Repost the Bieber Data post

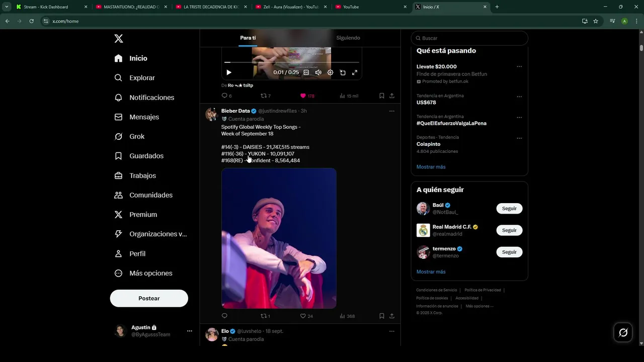tap(265, 316)
